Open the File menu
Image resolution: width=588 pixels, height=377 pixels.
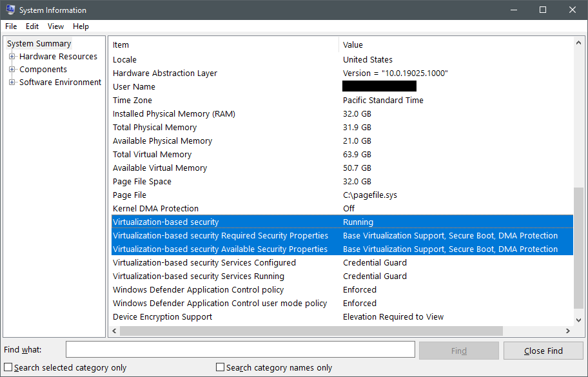pyautogui.click(x=10, y=26)
